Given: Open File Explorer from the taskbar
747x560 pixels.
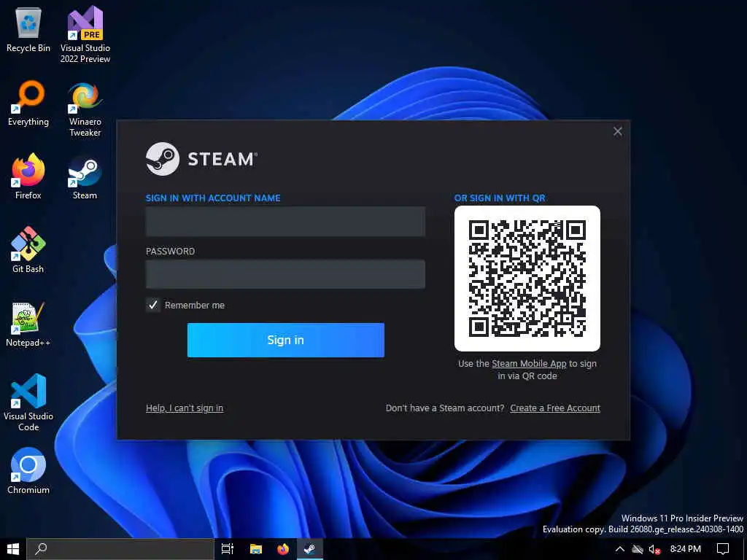Looking at the screenshot, I should pyautogui.click(x=256, y=549).
